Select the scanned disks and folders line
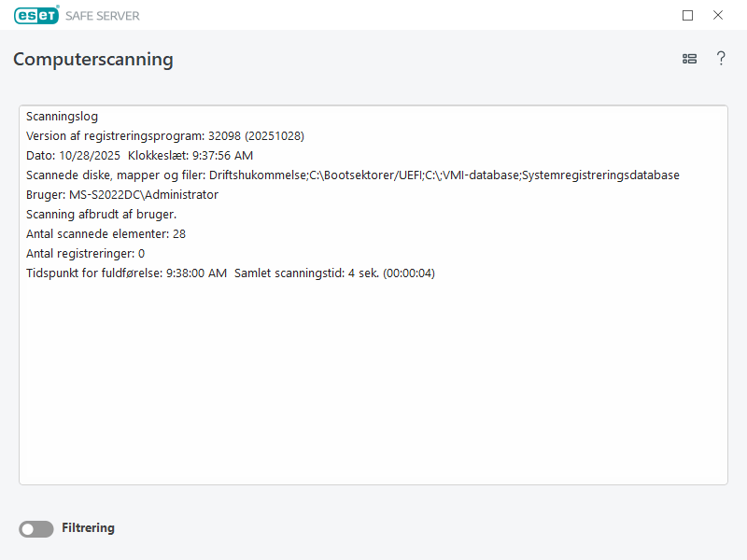The image size is (747, 560). click(352, 175)
